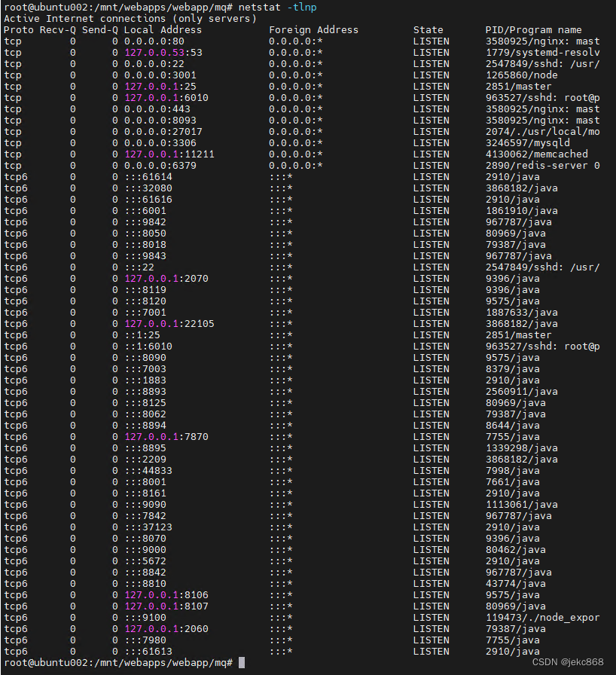Click the program name 3246597/mysqld
Viewport: 616px width, 675px height.
pyautogui.click(x=528, y=143)
